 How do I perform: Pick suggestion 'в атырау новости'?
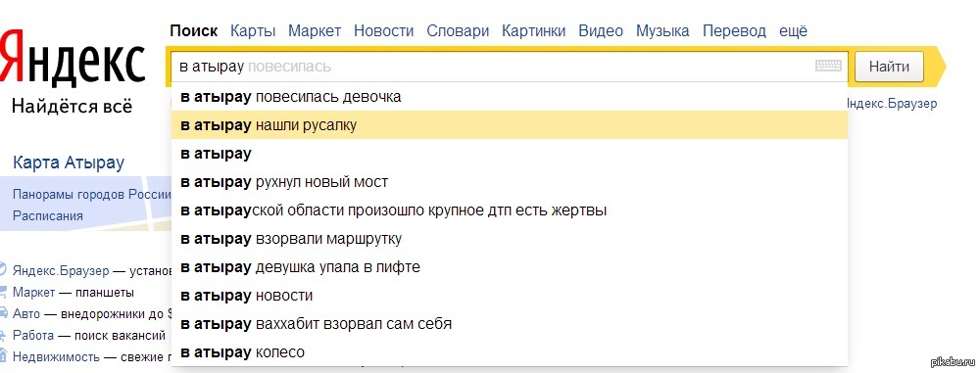coord(510,295)
